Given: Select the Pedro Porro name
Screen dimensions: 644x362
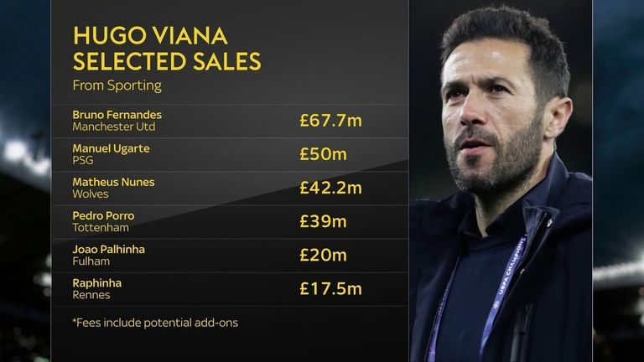Looking at the screenshot, I should point(104,215).
